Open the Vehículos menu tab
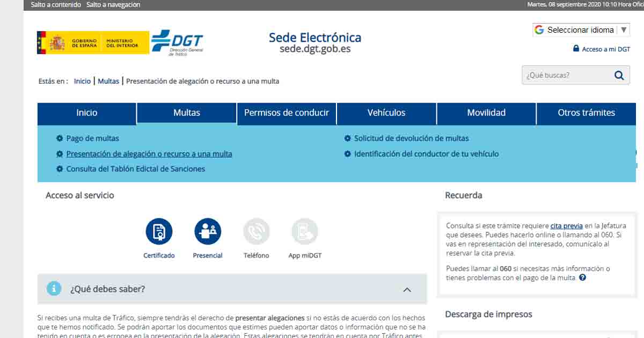The width and height of the screenshot is (644, 338). click(386, 113)
